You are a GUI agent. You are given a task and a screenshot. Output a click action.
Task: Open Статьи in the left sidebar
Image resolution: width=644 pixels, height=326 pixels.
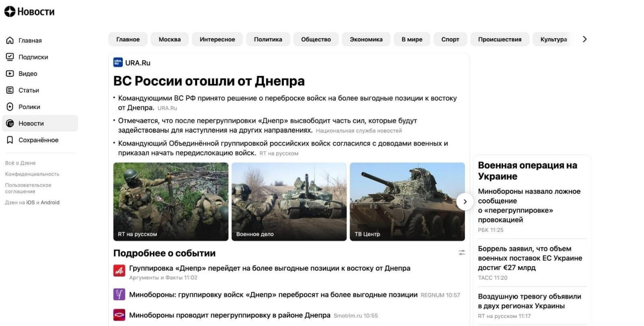point(29,90)
